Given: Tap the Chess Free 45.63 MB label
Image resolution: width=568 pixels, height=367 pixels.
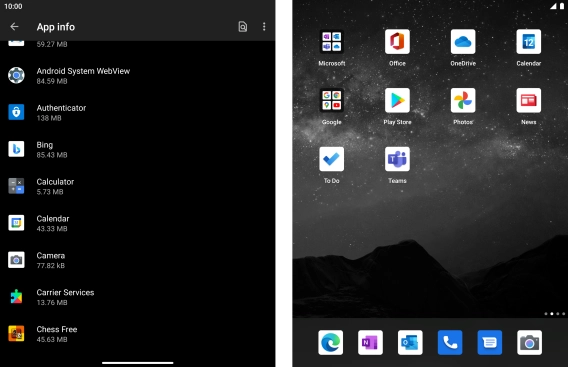Looking at the screenshot, I should click(x=57, y=334).
